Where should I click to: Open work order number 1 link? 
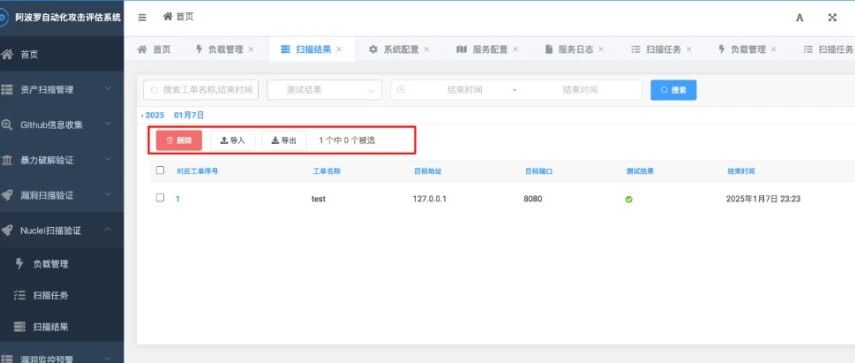pyautogui.click(x=178, y=199)
